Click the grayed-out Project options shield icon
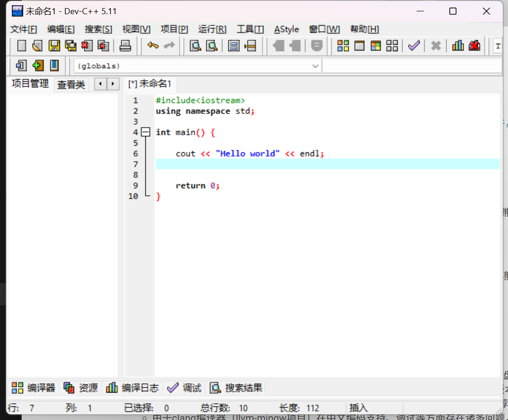The image size is (508, 420). click(316, 46)
